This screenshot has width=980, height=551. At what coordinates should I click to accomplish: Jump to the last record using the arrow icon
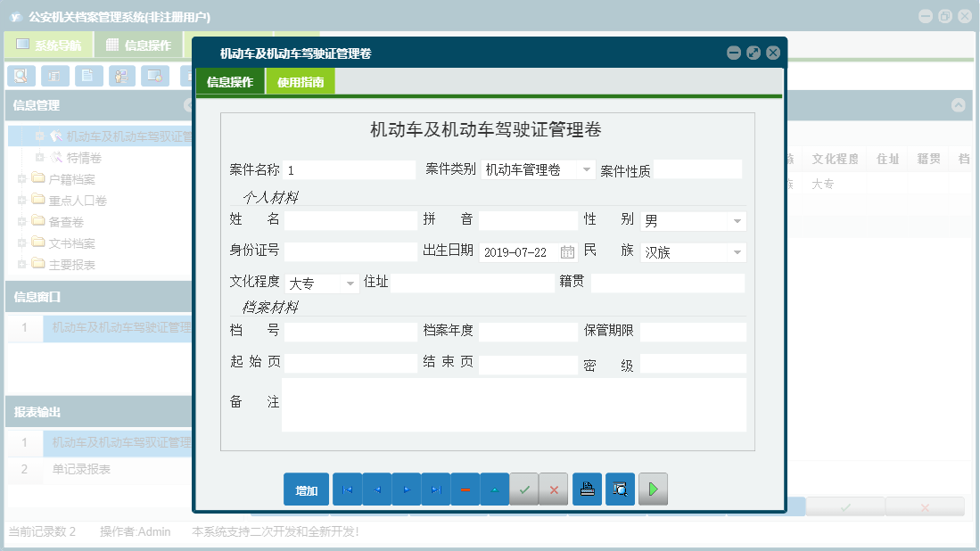coord(435,489)
